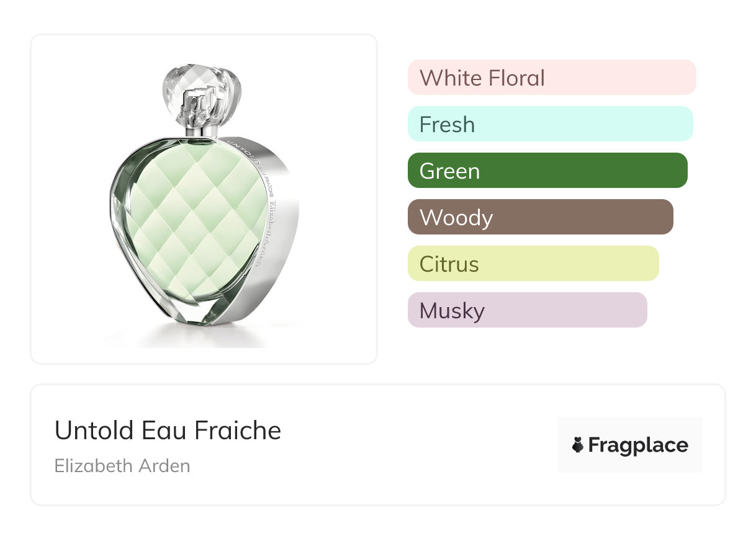Pick the yellow Citrus accord bar
The width and height of the screenshot is (756, 536).
(533, 264)
